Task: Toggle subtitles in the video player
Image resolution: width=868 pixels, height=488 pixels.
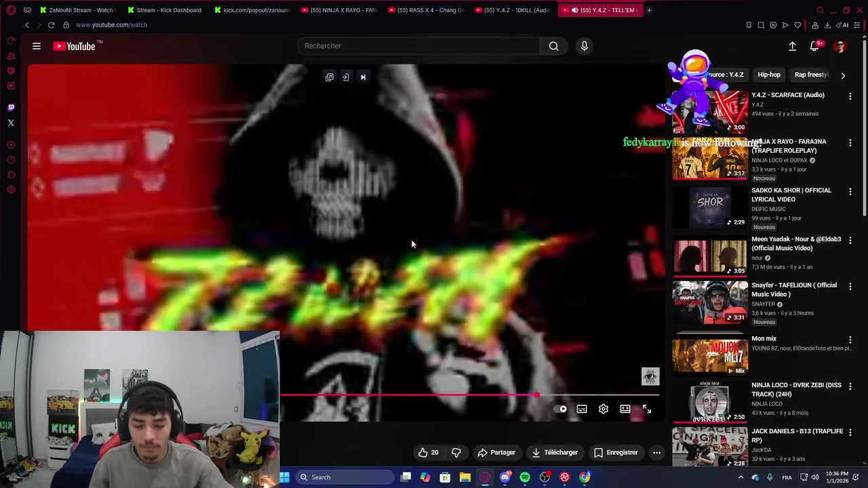Action: click(x=582, y=409)
